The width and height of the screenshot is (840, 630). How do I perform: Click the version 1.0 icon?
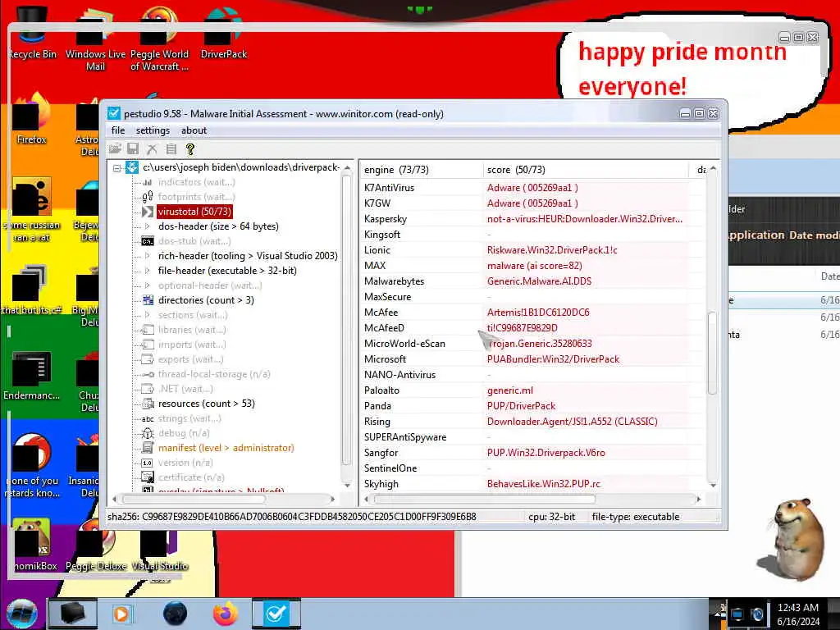pyautogui.click(x=148, y=463)
